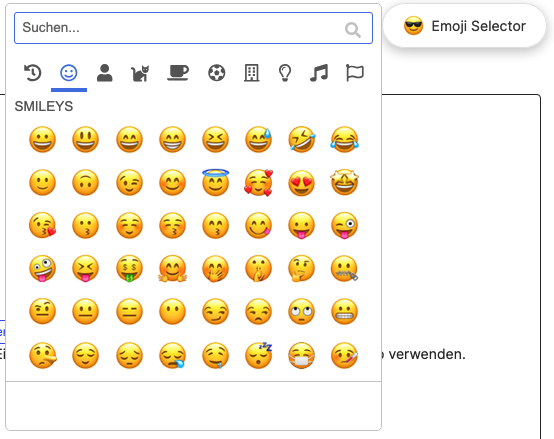Viewport: 554px width, 439px height.
Task: Open the Animals cat category tab
Action: (140, 73)
